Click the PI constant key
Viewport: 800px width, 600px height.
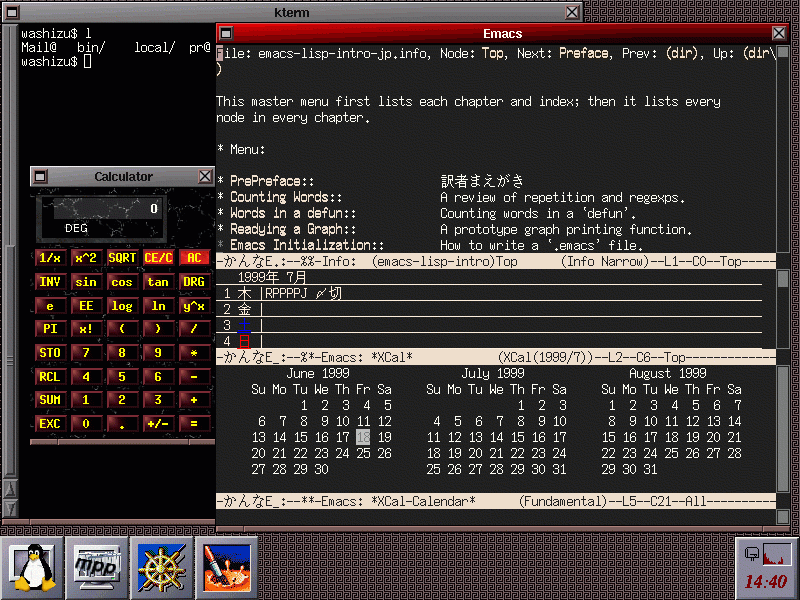coord(50,329)
